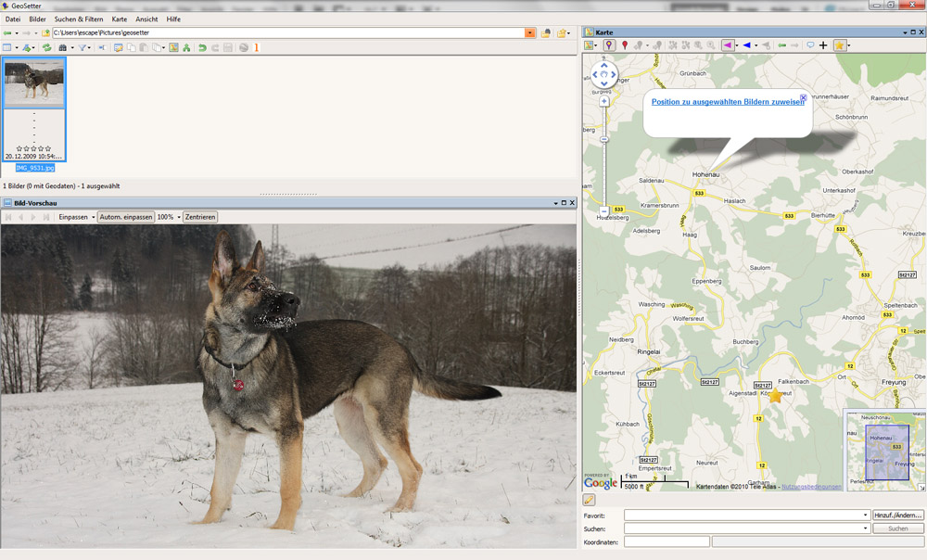Click the funnel filter icon
This screenshot has width=927, height=560.
[x=83, y=48]
